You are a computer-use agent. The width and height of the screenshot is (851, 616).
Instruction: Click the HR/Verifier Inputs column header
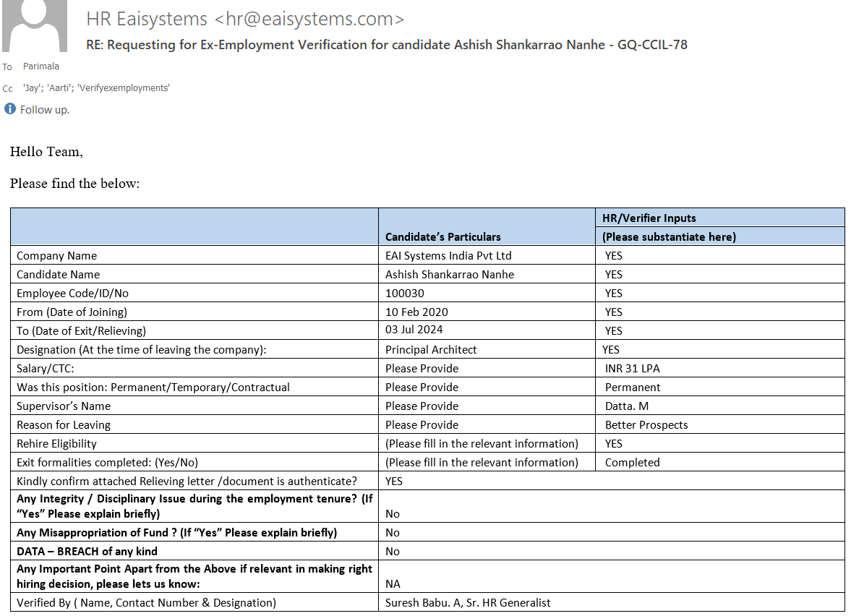pos(649,218)
